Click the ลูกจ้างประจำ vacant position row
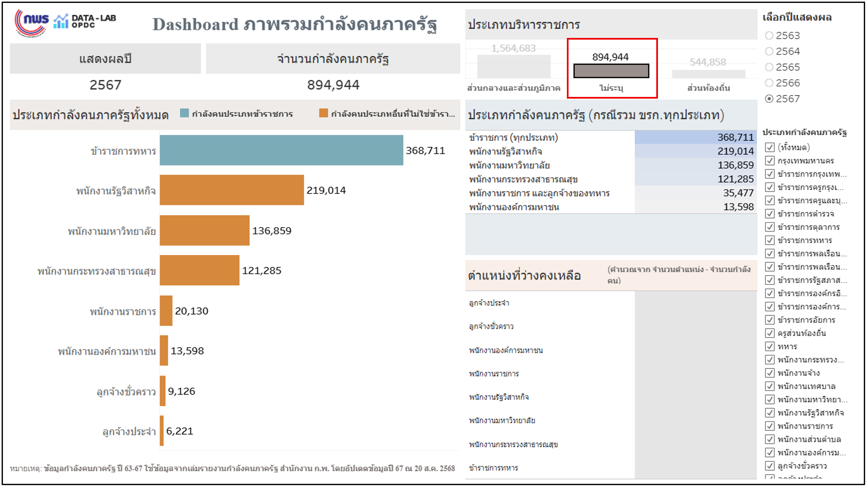868x488 pixels. pos(489,303)
